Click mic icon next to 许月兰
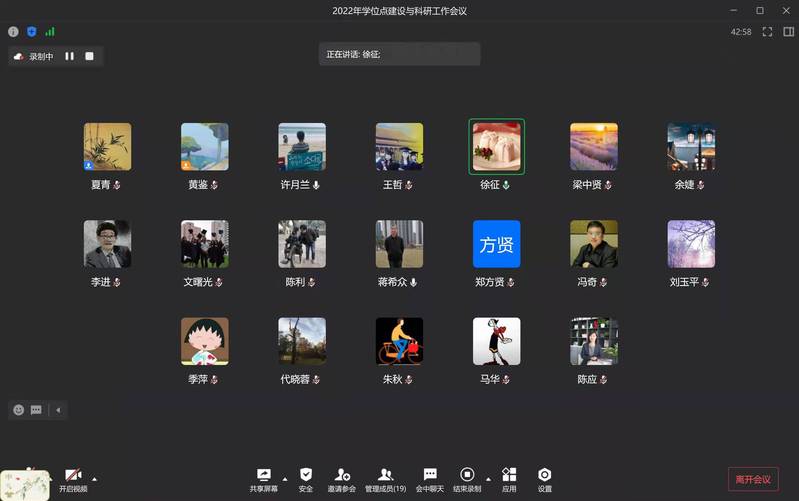 [x=316, y=185]
